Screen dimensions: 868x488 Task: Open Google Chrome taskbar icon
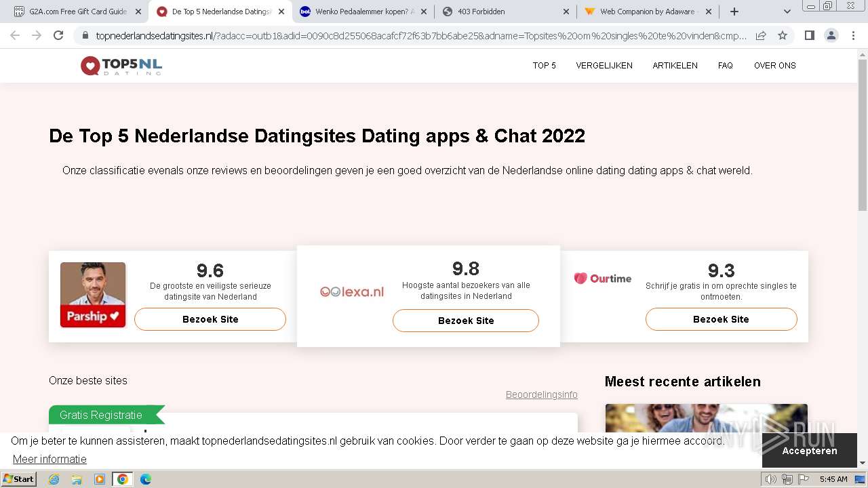pyautogui.click(x=123, y=479)
